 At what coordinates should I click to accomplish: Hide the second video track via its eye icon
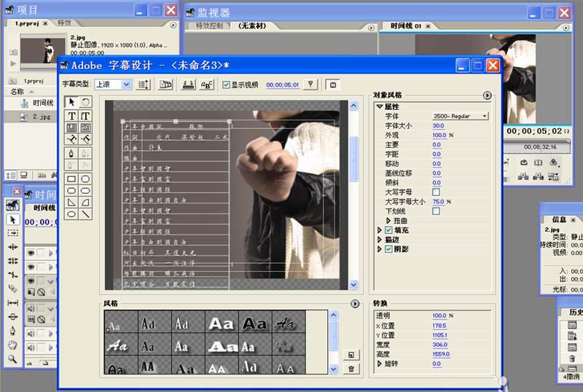point(31,267)
